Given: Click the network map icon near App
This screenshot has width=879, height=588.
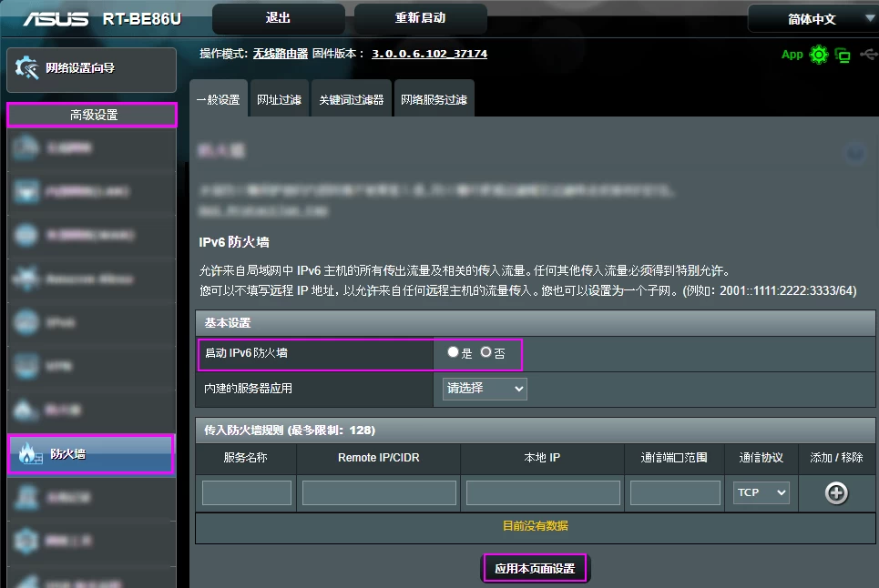Looking at the screenshot, I should [843, 55].
